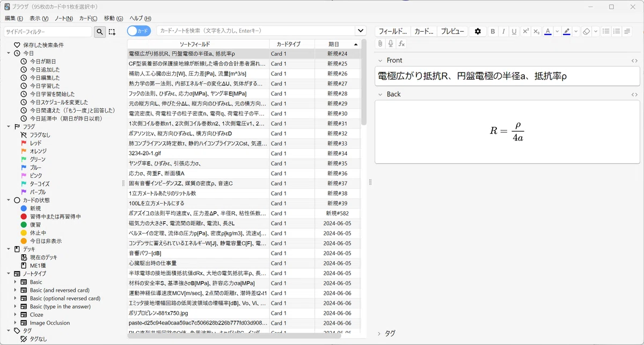Open editor settings gear icon
The height and width of the screenshot is (345, 644).
[478, 31]
